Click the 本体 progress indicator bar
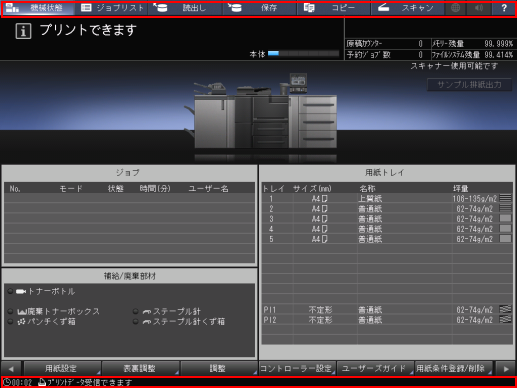Screen dimensions: 517x388 point(303,54)
